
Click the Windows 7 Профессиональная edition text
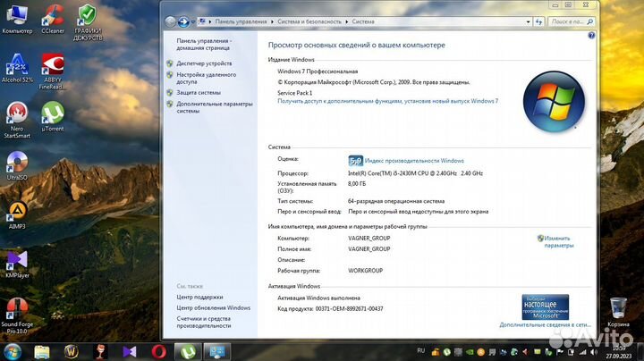318,71
